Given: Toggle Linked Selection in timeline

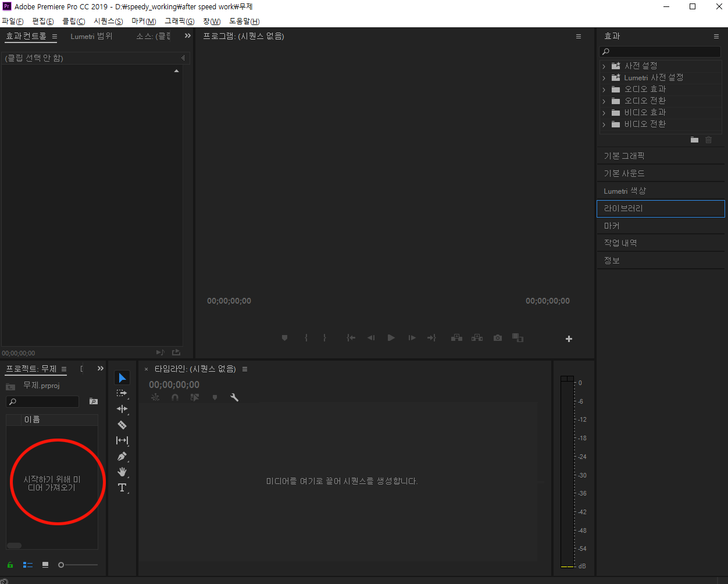Looking at the screenshot, I should click(195, 397).
